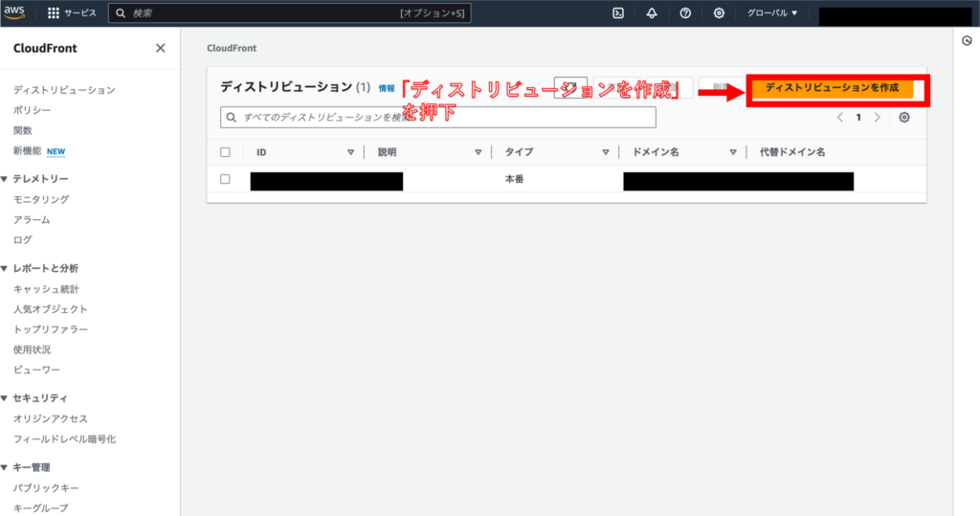The height and width of the screenshot is (516, 980).
Task: Toggle the select-all header checkbox
Action: pos(225,152)
